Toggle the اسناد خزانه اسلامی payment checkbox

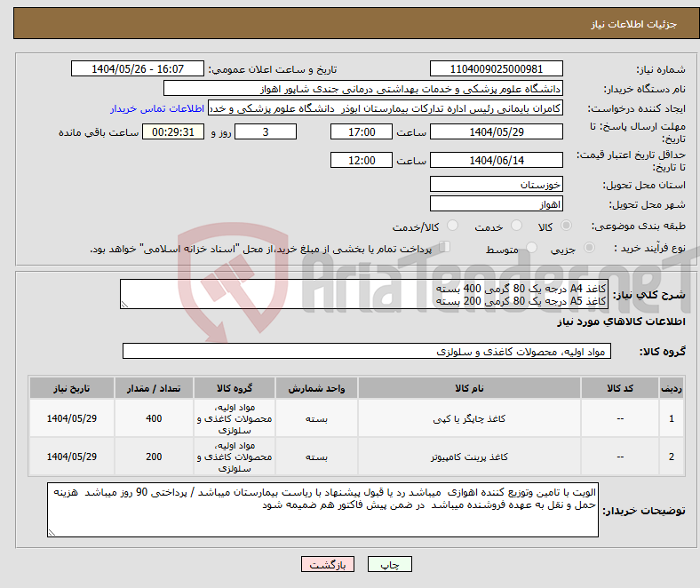(x=445, y=246)
